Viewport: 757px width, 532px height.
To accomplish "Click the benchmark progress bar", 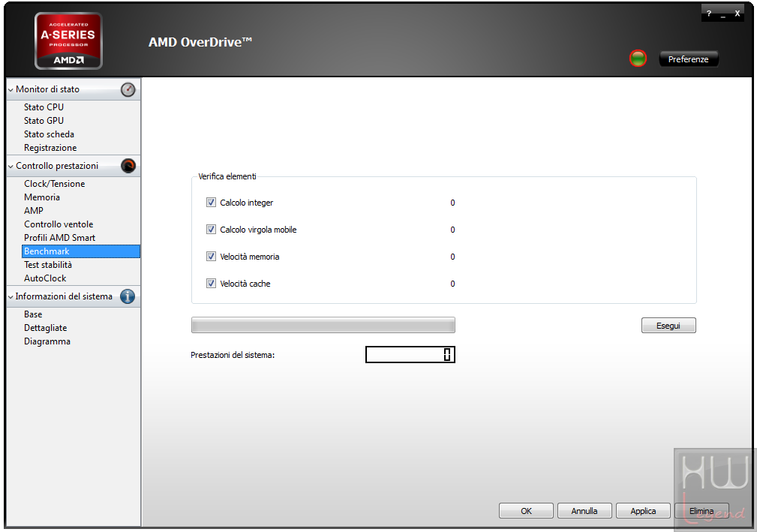I will [x=323, y=325].
